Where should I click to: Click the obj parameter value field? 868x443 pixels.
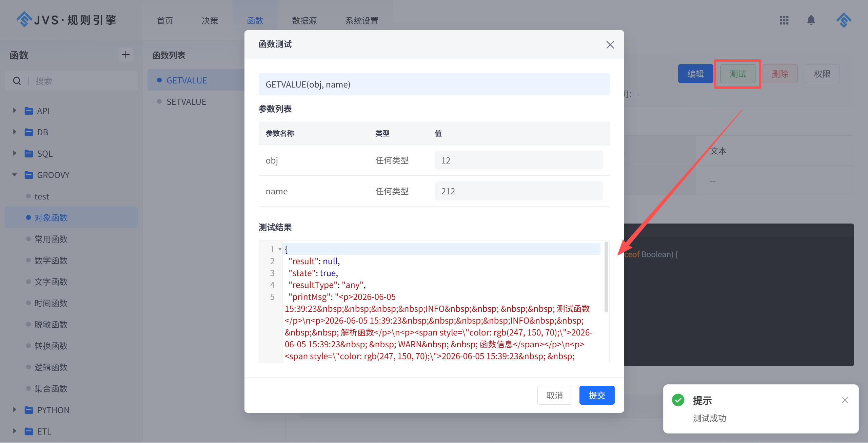(518, 160)
